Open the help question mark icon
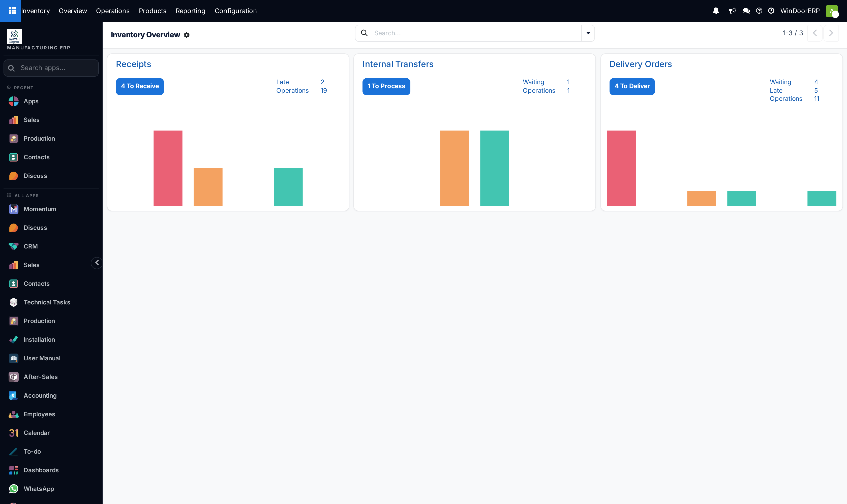 point(759,11)
